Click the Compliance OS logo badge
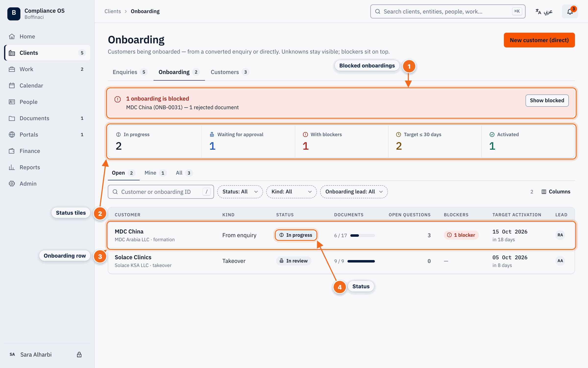Viewport: 588px width, 368px height. pos(14,13)
